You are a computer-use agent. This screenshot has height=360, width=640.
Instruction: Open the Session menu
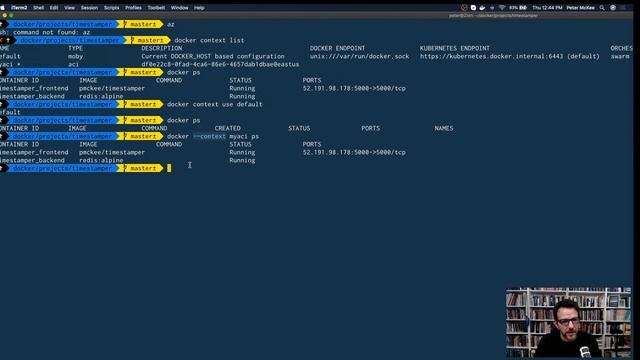(89, 7)
